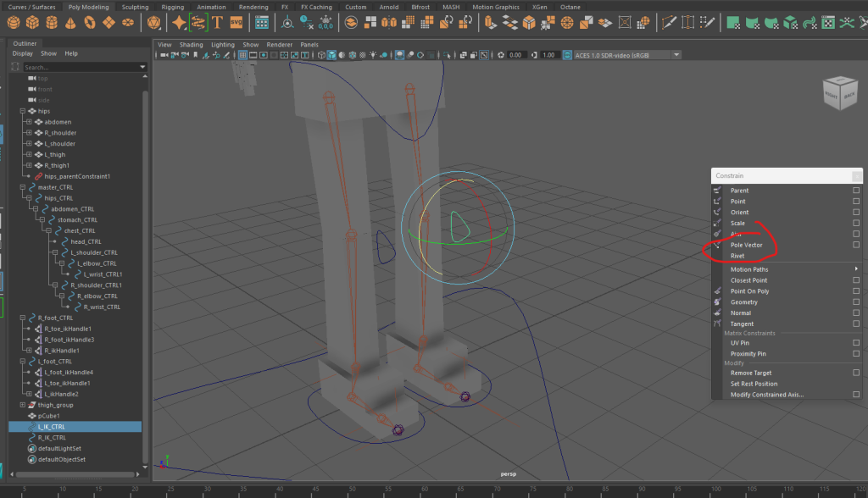Screen dimensions: 868x498
Task: Click the Planar UV mapping shelf icon
Action: (x=733, y=23)
